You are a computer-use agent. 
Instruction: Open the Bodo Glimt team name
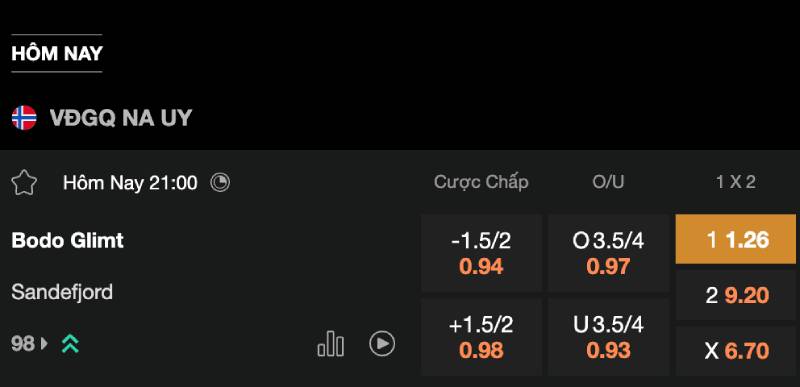pyautogui.click(x=67, y=240)
